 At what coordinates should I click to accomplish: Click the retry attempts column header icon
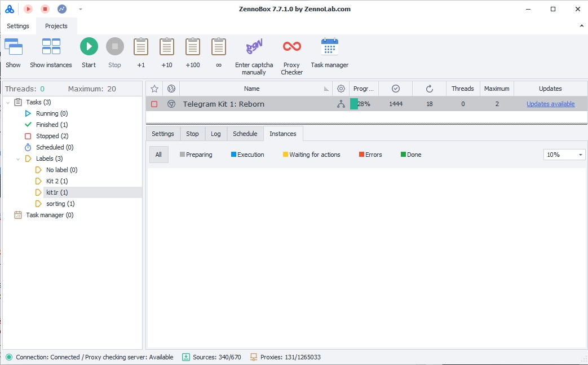click(x=430, y=89)
